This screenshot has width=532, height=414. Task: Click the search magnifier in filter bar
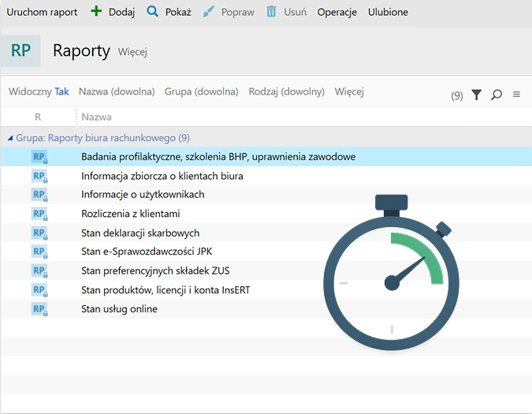[497, 95]
